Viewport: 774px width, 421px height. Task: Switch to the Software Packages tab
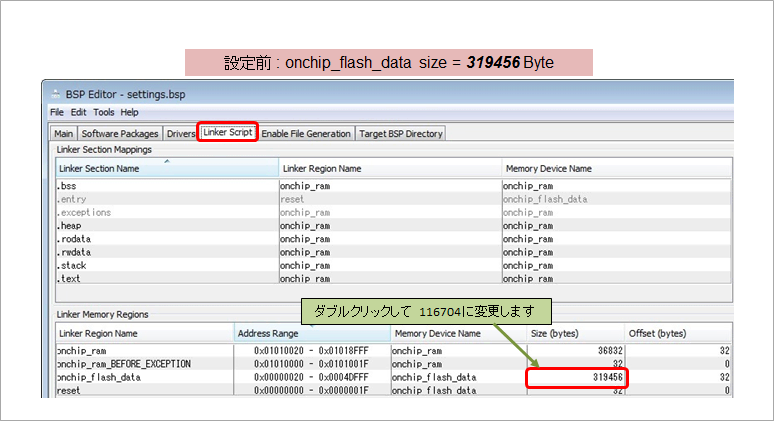(119, 133)
